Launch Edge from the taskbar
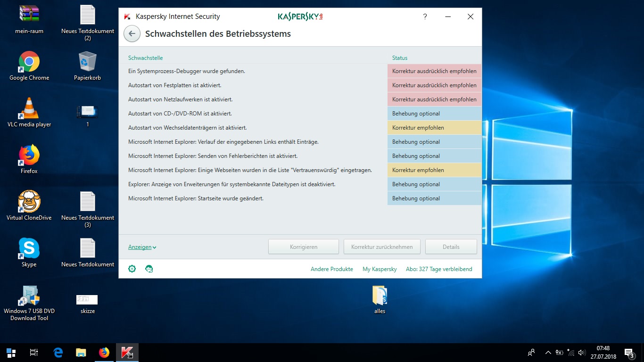This screenshot has width=644, height=362. (58, 353)
